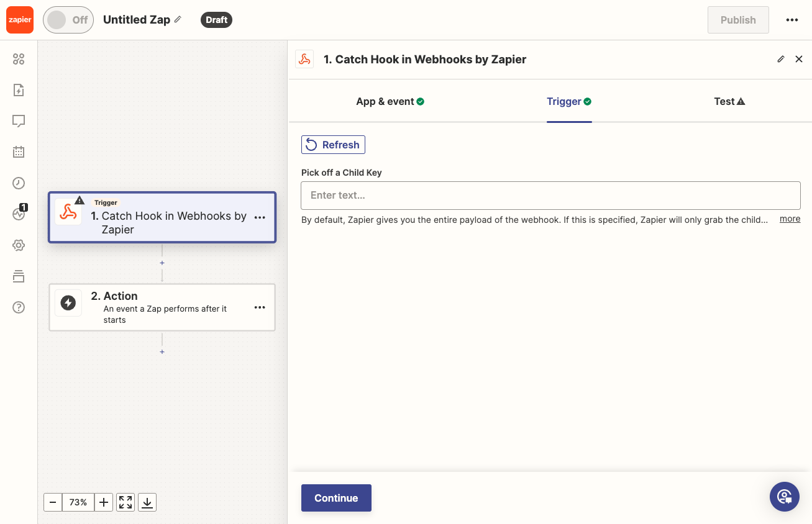This screenshot has width=812, height=524.
Task: Add a step between trigger and action
Action: (162, 263)
